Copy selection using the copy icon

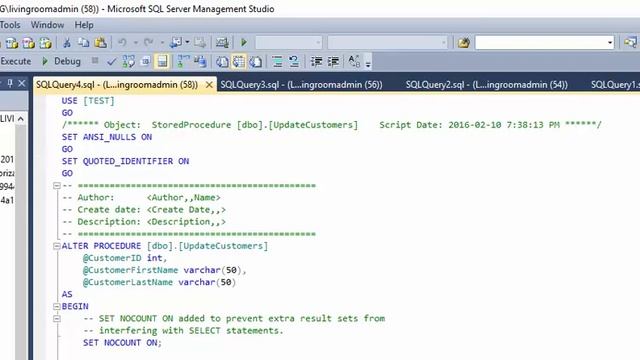(83, 42)
